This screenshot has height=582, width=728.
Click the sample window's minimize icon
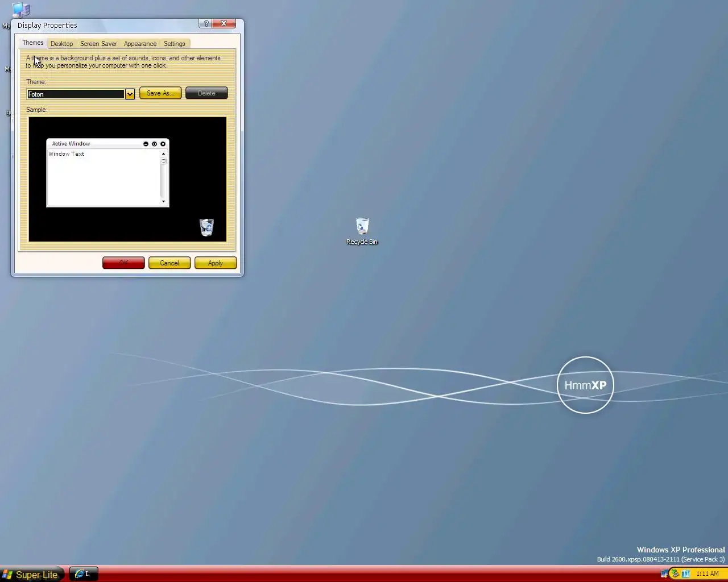click(146, 144)
